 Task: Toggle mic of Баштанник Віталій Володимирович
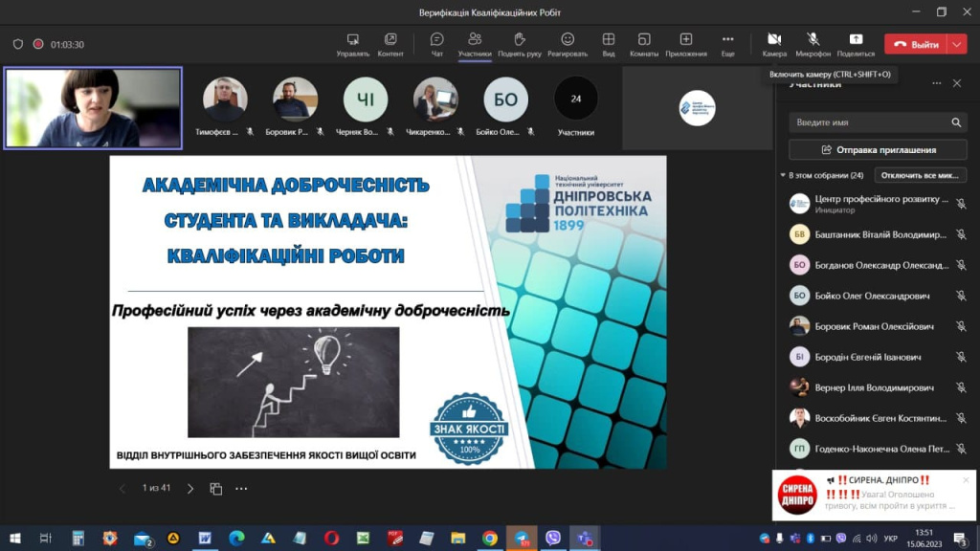(961, 234)
